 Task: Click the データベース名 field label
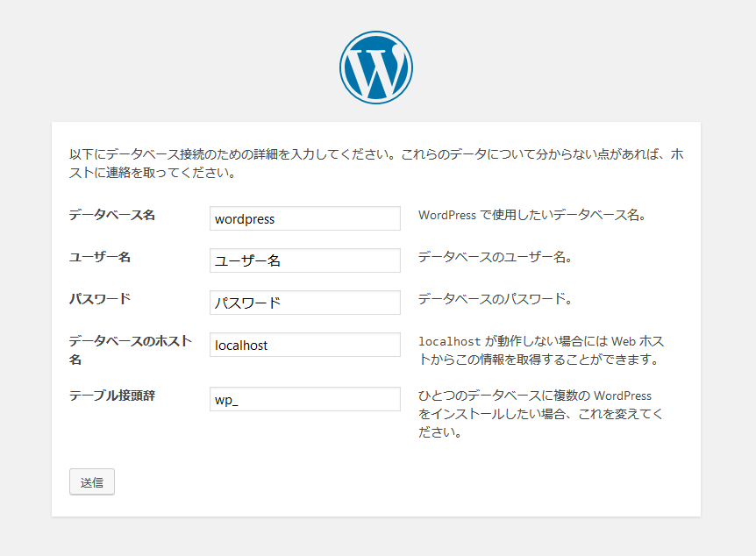112,215
